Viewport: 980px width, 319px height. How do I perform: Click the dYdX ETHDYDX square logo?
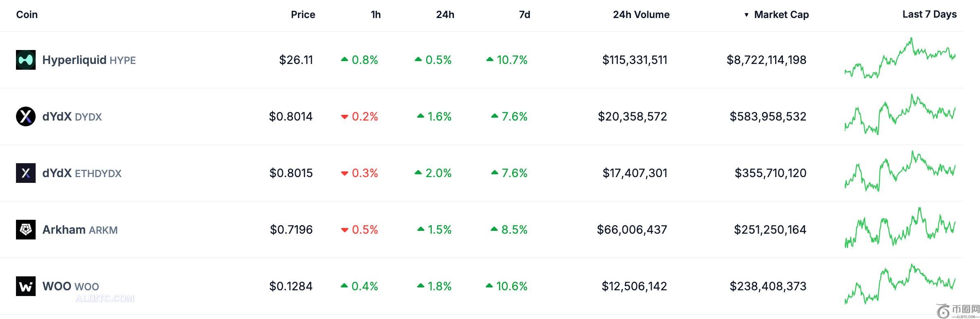(26, 173)
